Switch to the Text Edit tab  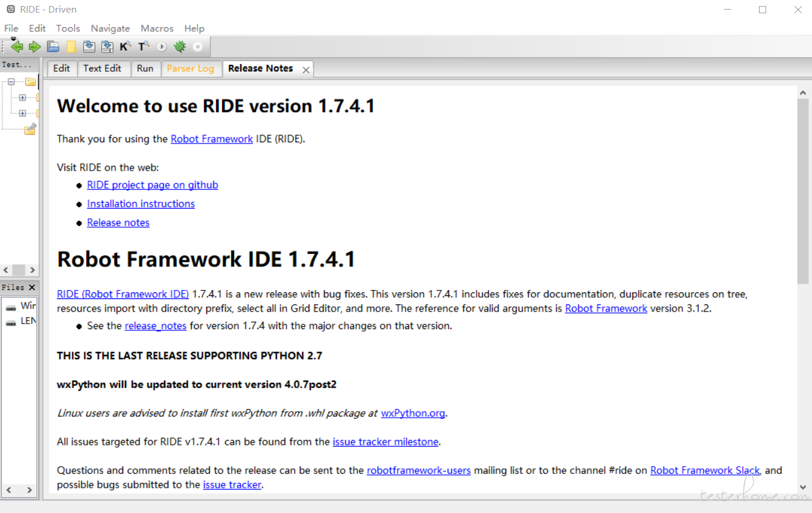point(103,69)
